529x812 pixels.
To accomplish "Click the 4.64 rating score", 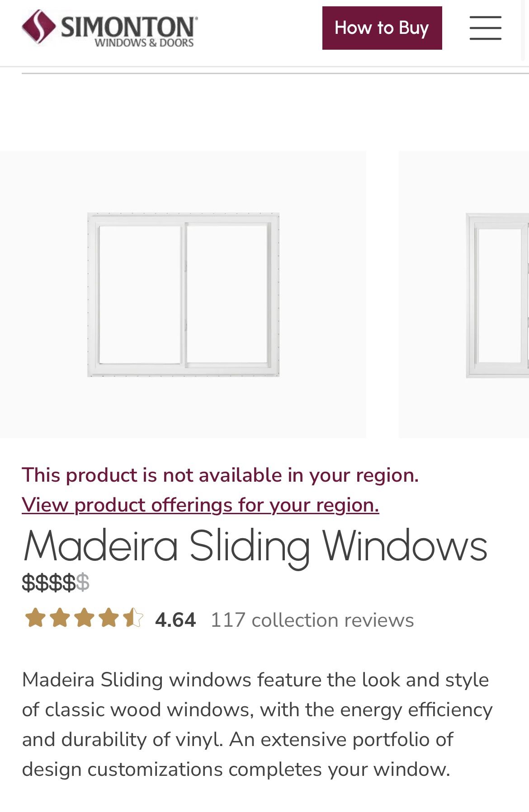I will (175, 620).
